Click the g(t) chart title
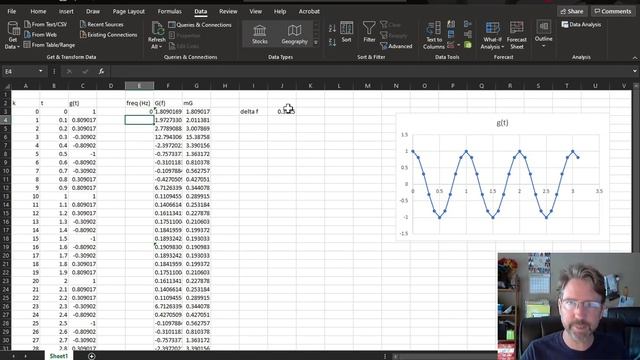 click(502, 123)
